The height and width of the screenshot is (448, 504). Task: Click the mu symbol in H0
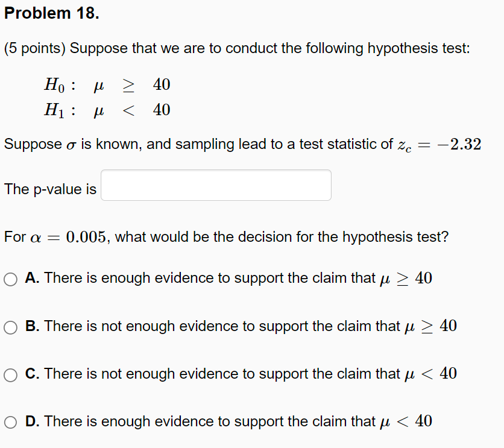click(x=99, y=85)
